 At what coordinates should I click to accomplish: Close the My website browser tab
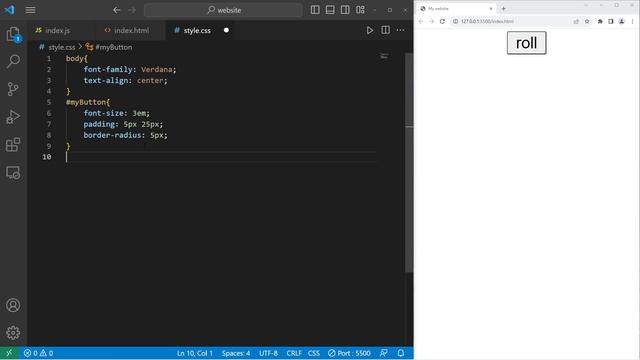pyautogui.click(x=491, y=9)
